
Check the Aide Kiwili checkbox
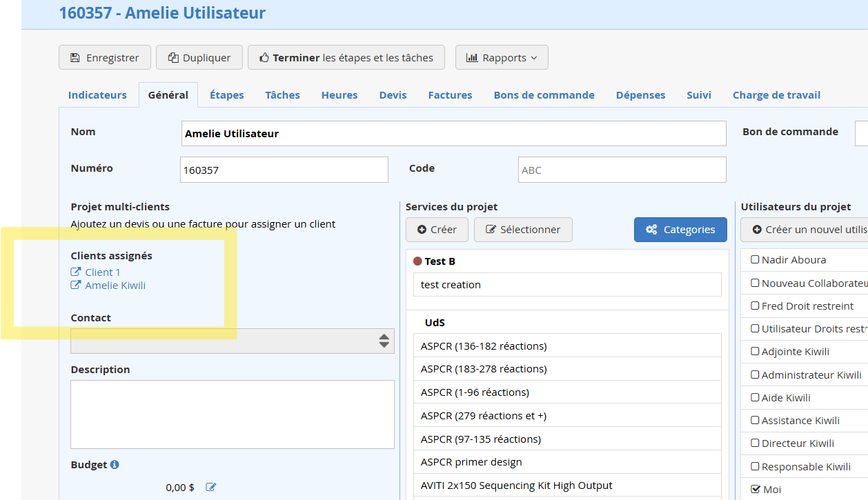point(755,397)
